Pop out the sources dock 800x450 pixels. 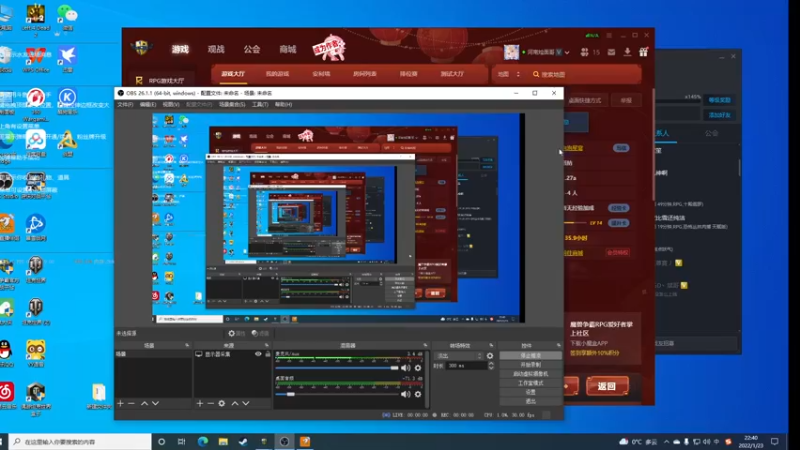point(267,345)
